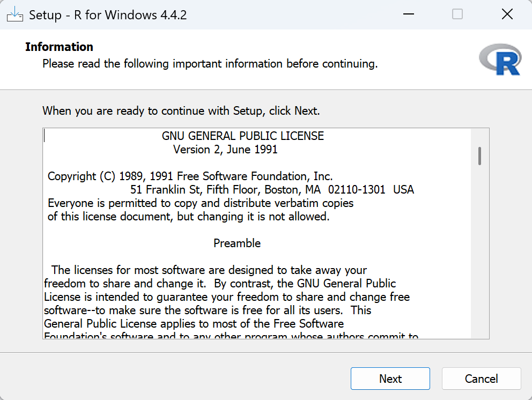Click the Free Software Foundation copyright line

tap(190, 176)
